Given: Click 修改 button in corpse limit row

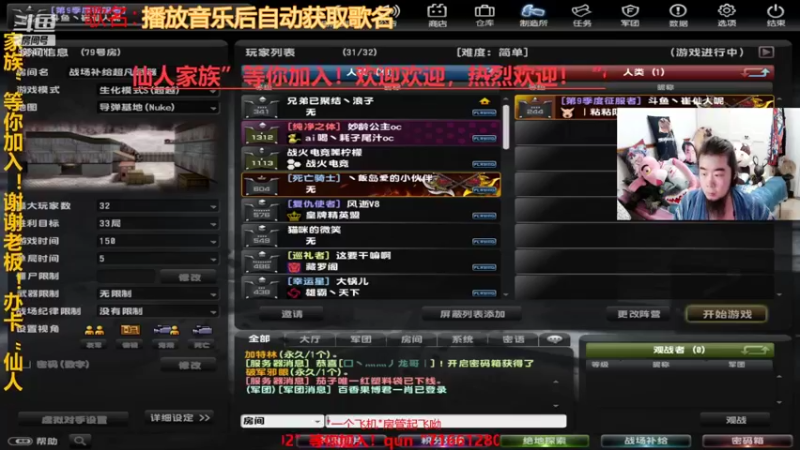Looking at the screenshot, I should click(x=189, y=277).
